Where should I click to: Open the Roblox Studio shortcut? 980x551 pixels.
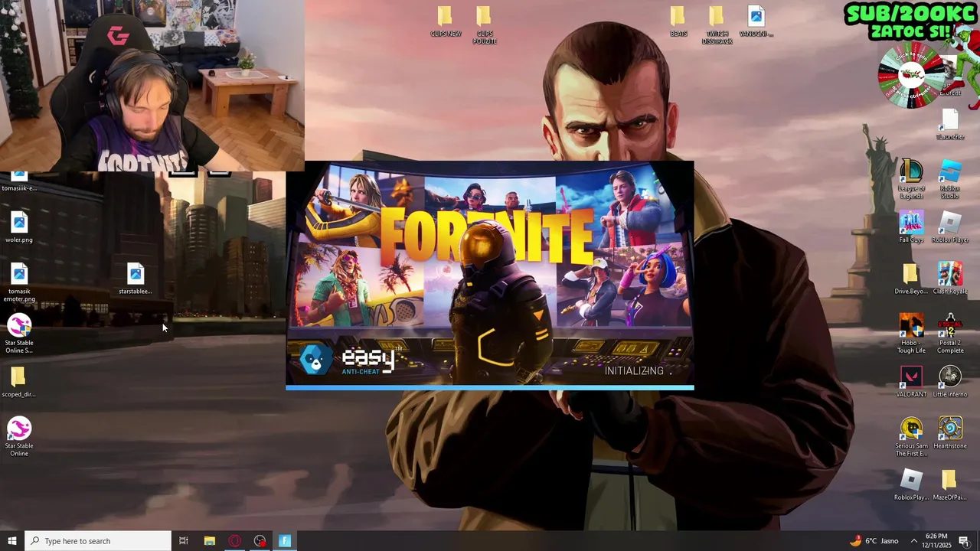tap(950, 180)
